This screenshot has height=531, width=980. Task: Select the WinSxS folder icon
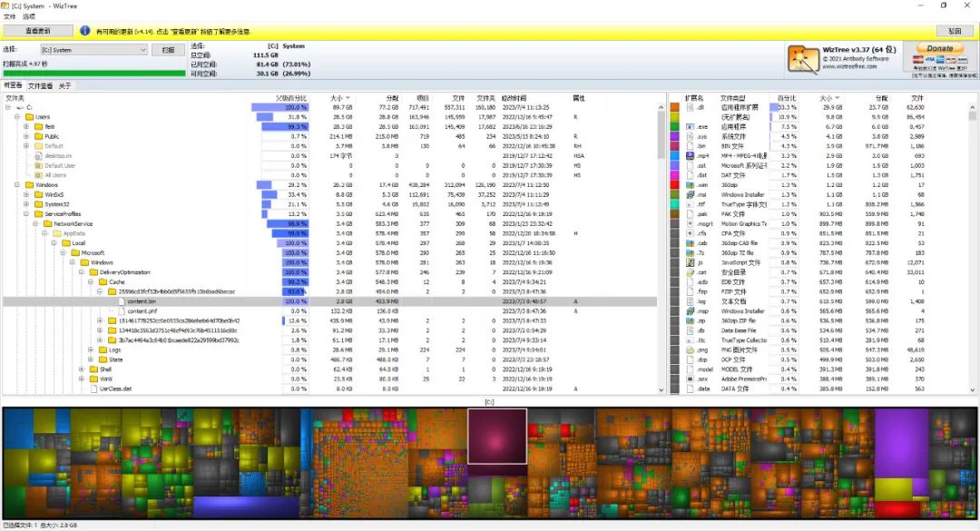pyautogui.click(x=39, y=194)
